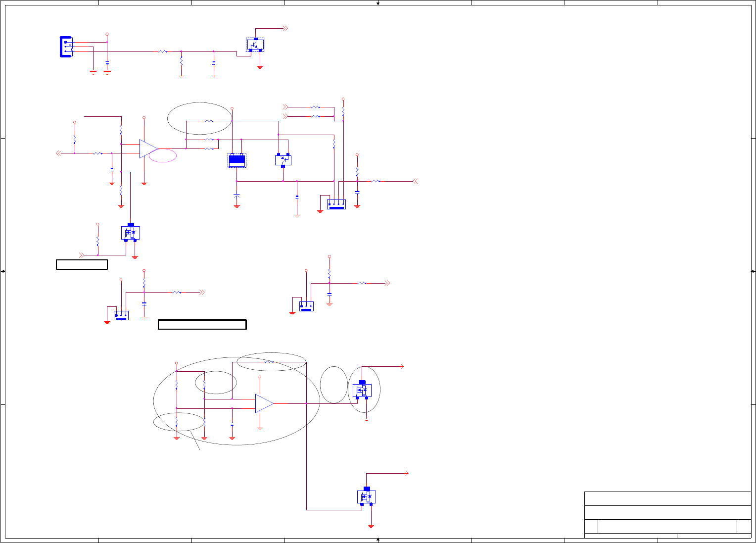Screen dimensions: 756x543
Task: Select the curved-plate capacitor under the solid-blue component
Action: pos(236,196)
